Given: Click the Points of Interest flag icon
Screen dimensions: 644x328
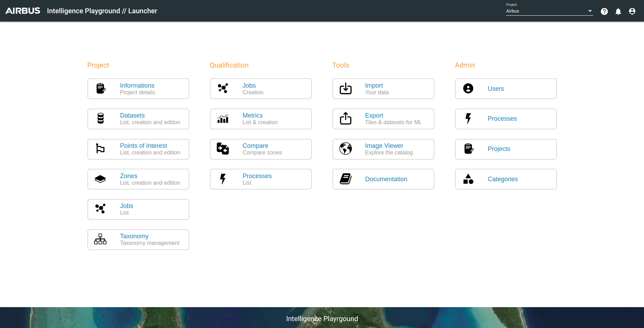Looking at the screenshot, I should click(x=100, y=149).
